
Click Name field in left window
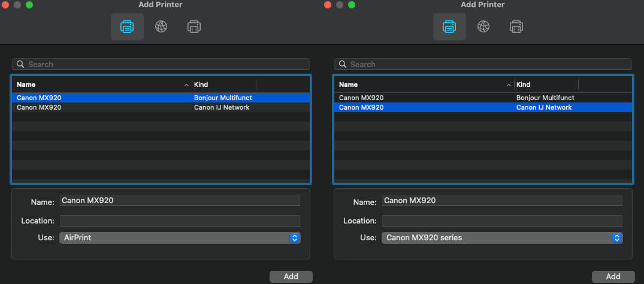180,201
